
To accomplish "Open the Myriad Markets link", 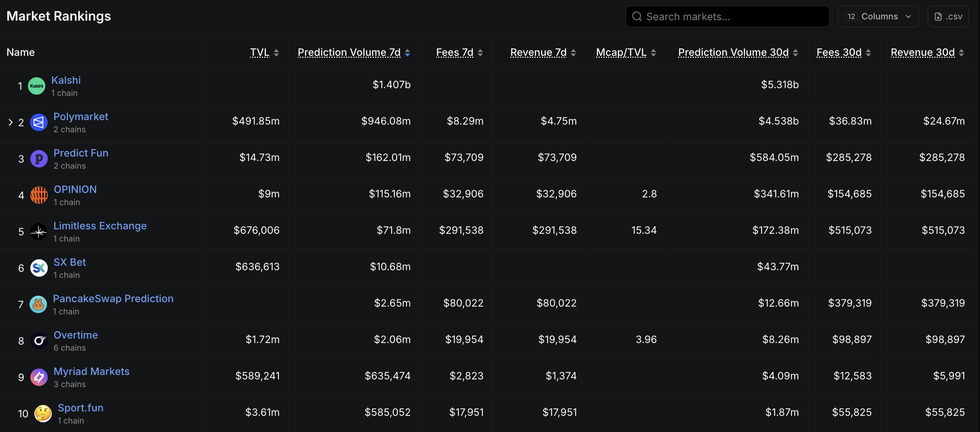I will coord(91,371).
